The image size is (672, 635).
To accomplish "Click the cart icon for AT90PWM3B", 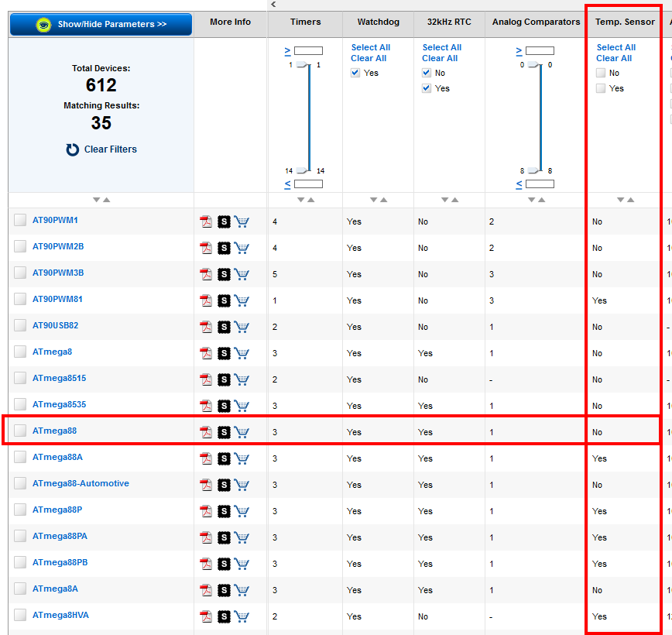I will tap(242, 274).
